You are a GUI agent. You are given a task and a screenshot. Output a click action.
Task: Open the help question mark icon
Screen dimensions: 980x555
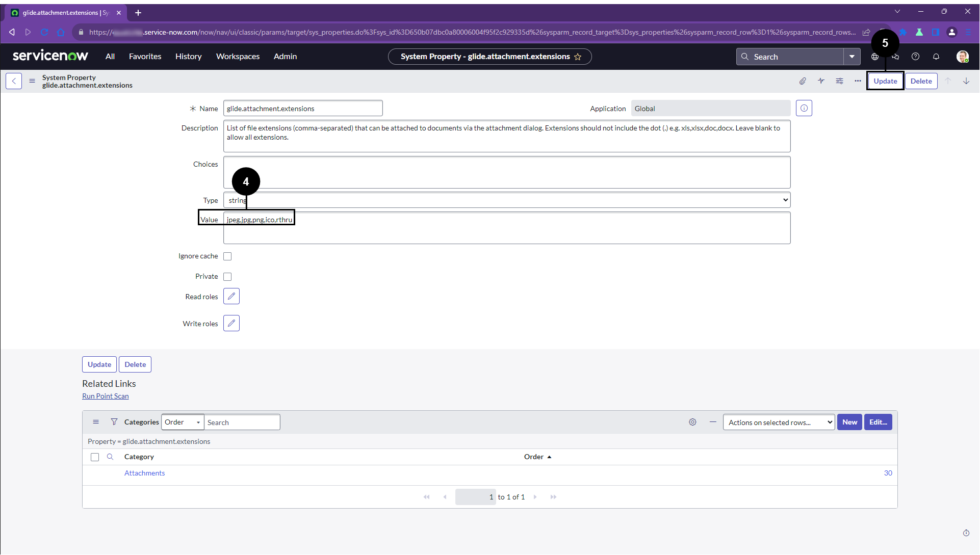[915, 57]
